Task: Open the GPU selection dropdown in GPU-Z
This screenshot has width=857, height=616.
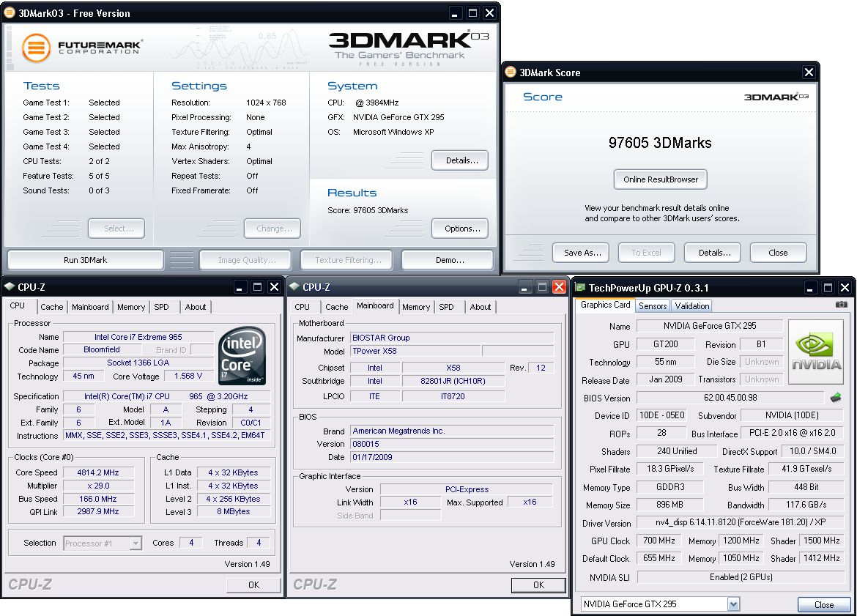Action: pyautogui.click(x=733, y=604)
